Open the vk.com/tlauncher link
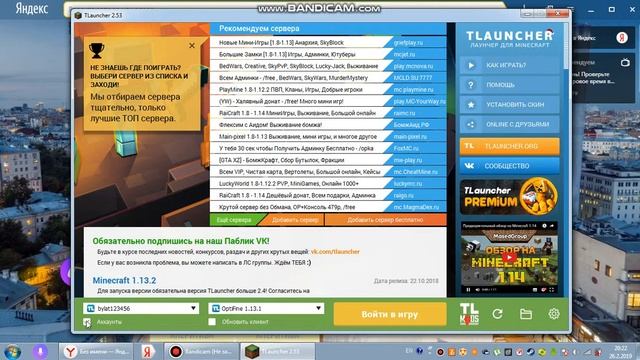The width and height of the screenshot is (640, 360). pos(335,252)
